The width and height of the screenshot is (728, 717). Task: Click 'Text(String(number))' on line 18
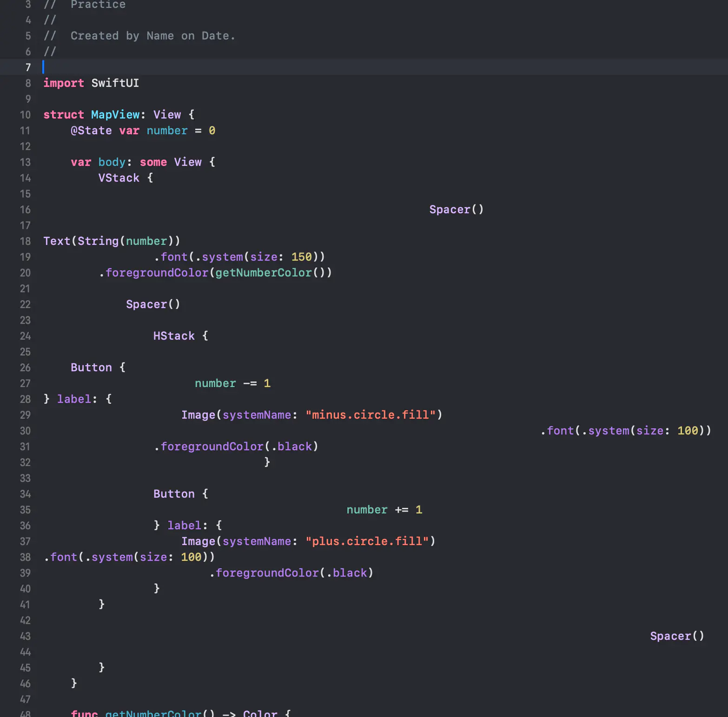(x=112, y=241)
